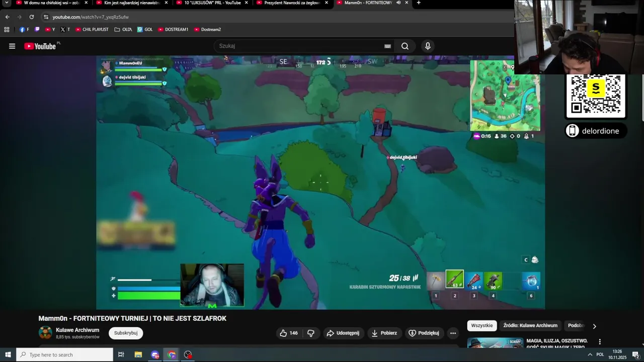Image resolution: width=644 pixels, height=362 pixels.
Task: Open the DOSTREAM1 bookmark
Action: click(173, 30)
